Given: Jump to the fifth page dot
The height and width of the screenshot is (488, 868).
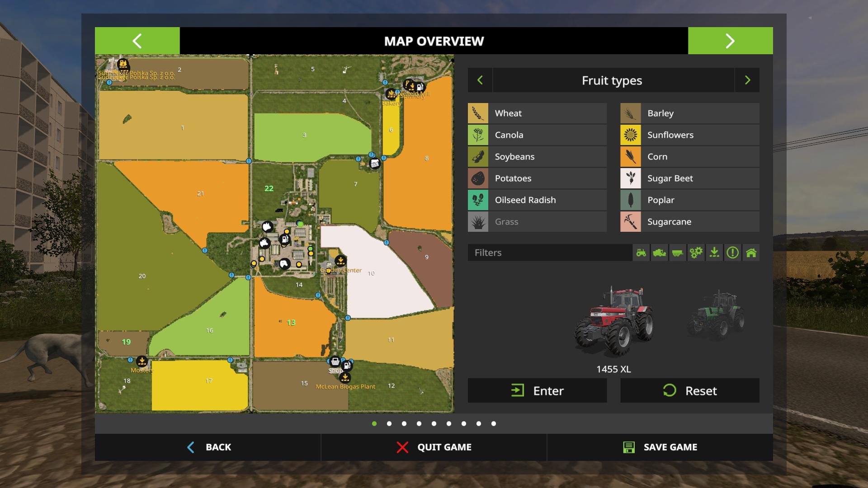Looking at the screenshot, I should coord(434,424).
